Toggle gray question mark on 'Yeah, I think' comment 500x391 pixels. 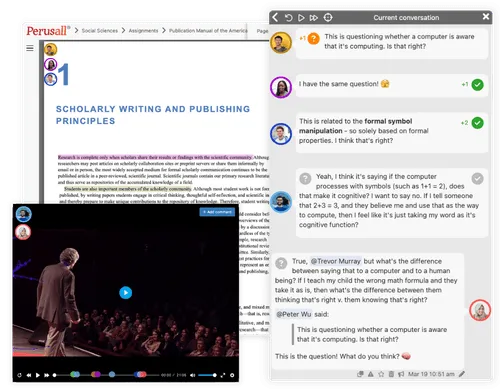click(305, 179)
